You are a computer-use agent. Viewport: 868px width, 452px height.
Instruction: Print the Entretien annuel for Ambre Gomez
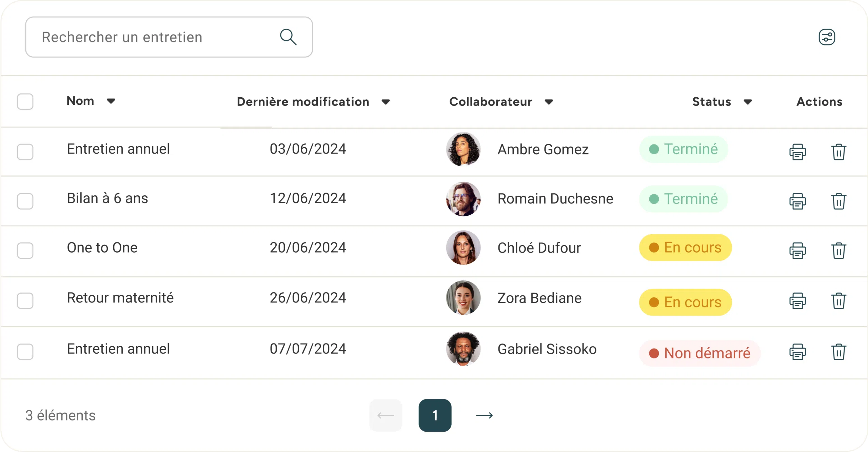[x=798, y=152]
